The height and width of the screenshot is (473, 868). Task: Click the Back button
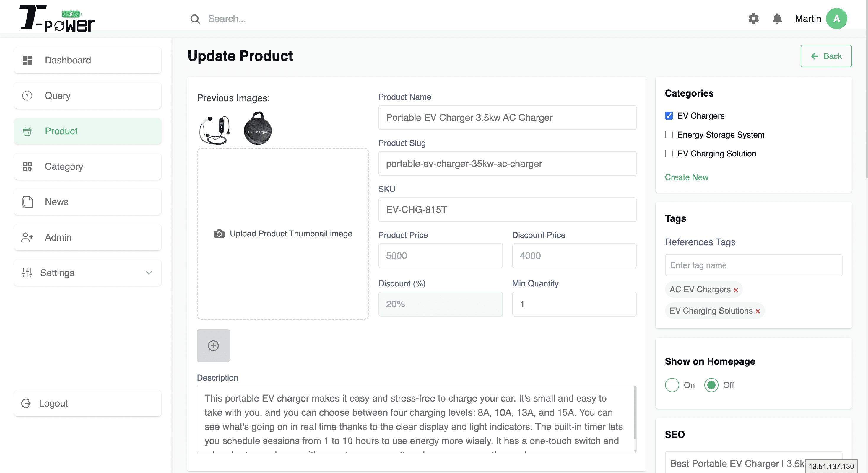pos(826,56)
